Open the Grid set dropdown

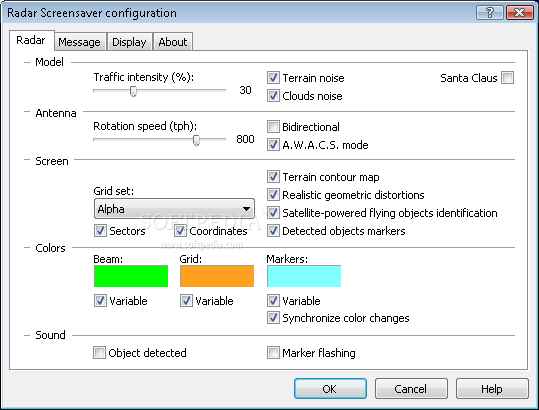(174, 209)
